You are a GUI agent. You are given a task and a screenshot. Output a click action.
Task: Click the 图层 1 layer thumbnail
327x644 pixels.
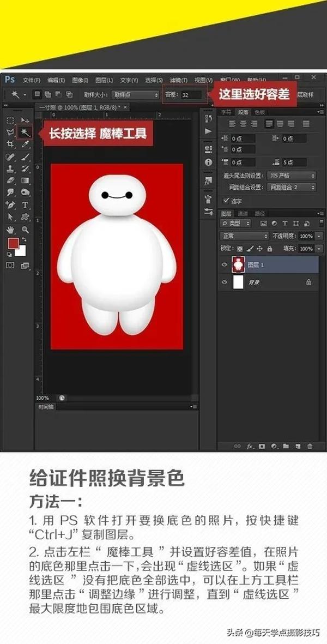(x=238, y=265)
